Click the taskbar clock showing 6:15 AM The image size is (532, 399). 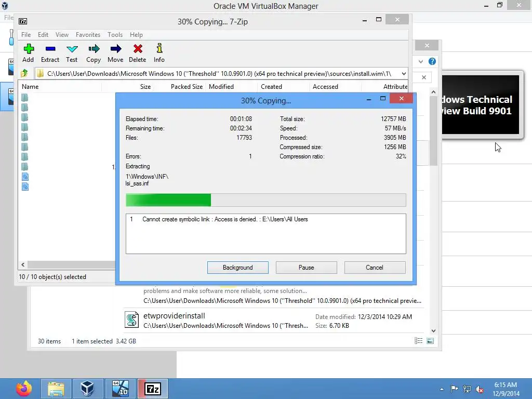click(506, 389)
